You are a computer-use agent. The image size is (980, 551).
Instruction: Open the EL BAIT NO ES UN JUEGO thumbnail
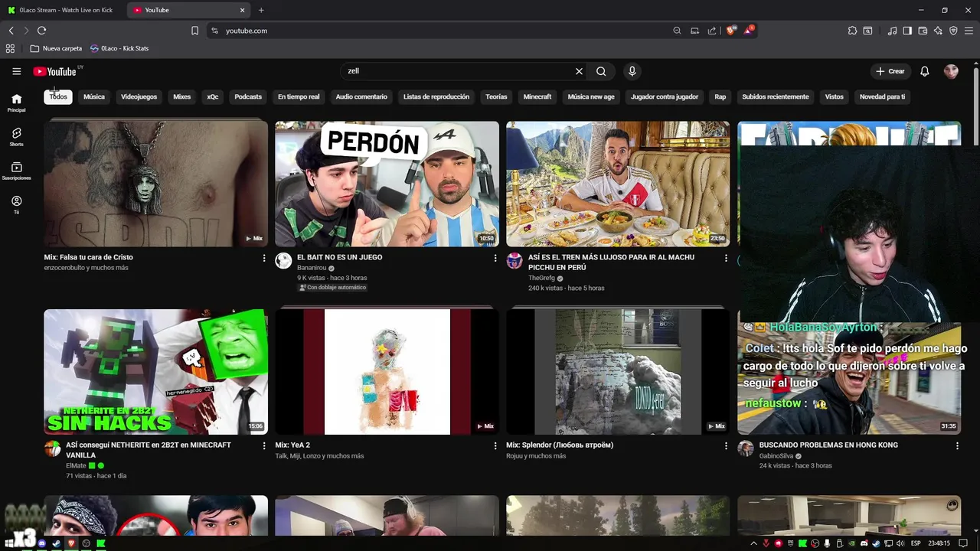point(387,184)
